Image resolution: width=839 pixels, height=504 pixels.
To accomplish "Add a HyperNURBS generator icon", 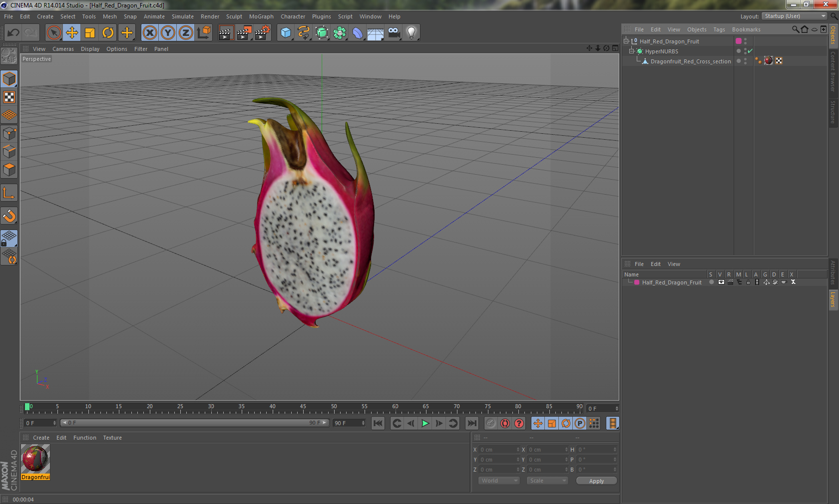I will [322, 33].
